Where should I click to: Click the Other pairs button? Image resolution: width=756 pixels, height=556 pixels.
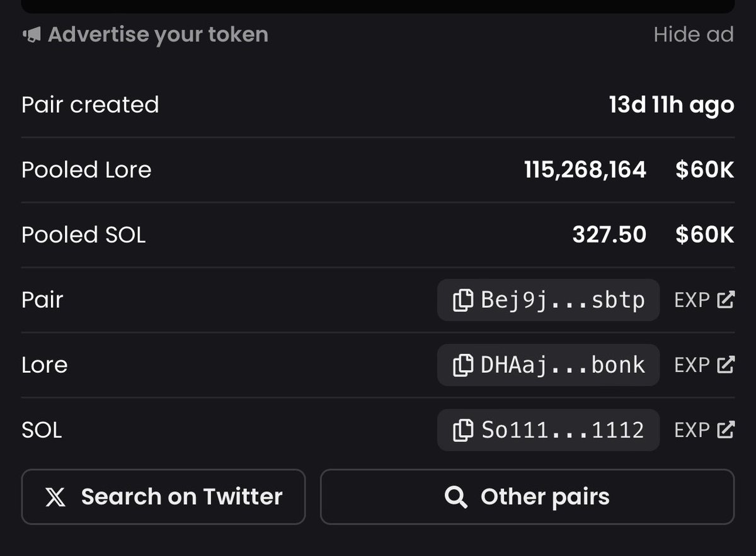[527, 497]
